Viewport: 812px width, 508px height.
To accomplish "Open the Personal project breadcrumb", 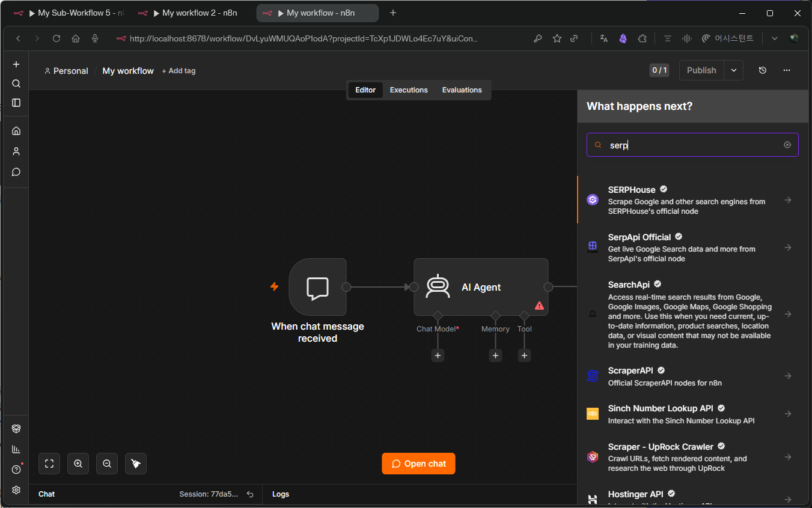I will coord(66,71).
